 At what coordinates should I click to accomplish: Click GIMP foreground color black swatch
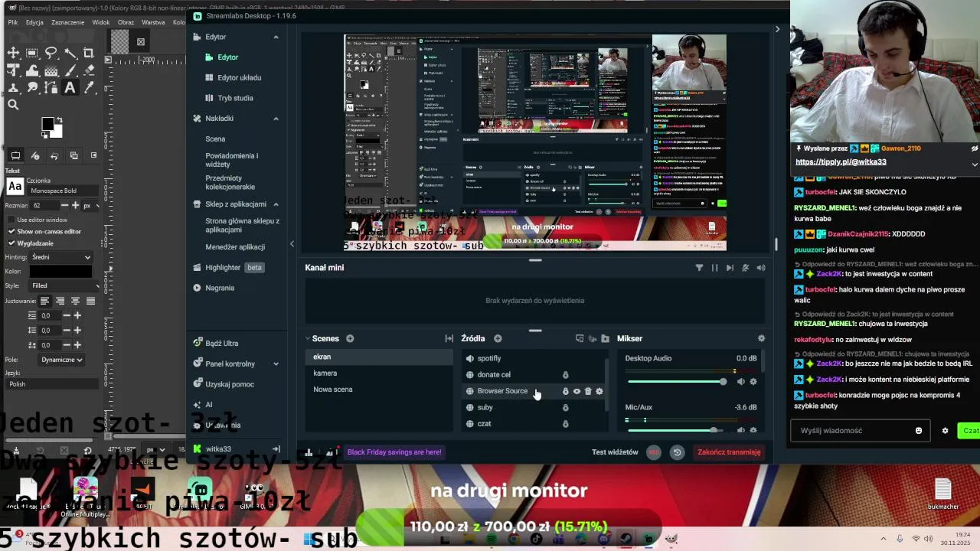[x=48, y=124]
